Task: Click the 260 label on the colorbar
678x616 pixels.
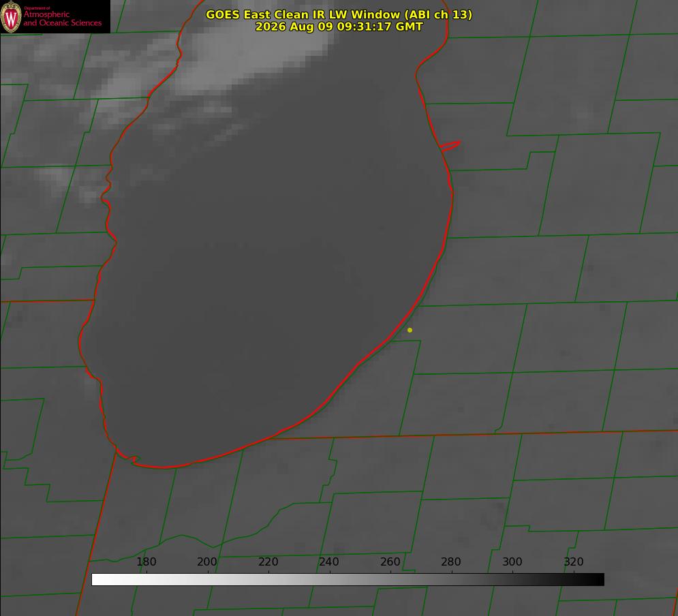Action: [390, 561]
